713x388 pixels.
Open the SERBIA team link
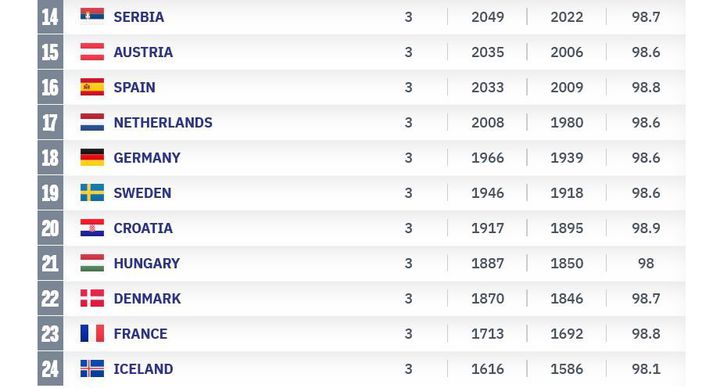click(139, 17)
